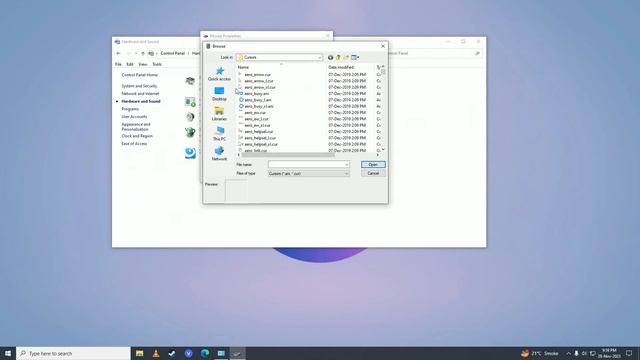Select the aero_helpsel.cur file
Image resolution: width=640 pixels, height=360 pixels.
(x=259, y=131)
